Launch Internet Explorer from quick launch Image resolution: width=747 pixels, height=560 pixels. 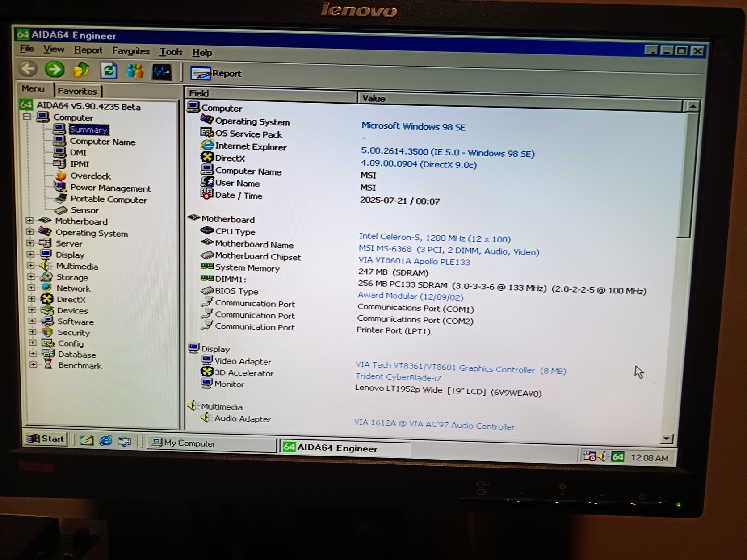pos(105,440)
